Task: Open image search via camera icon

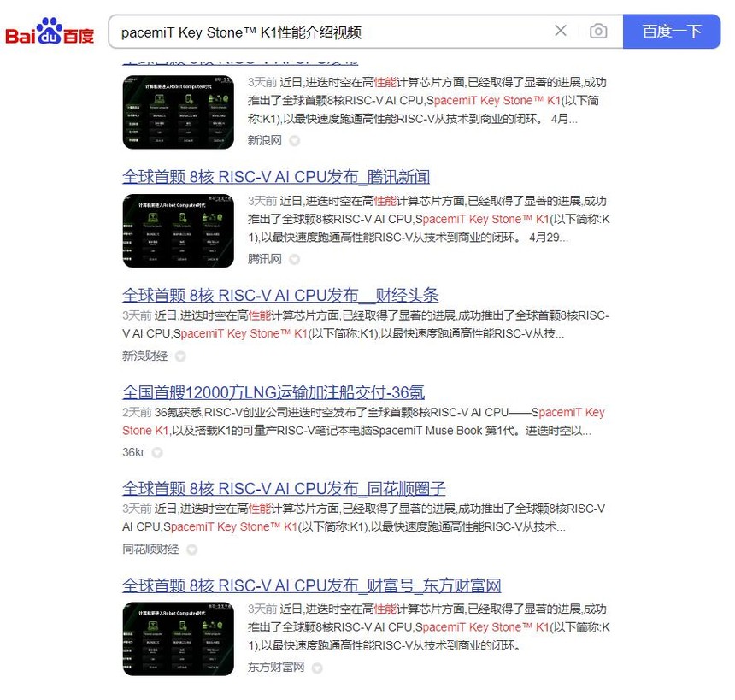Action: tap(598, 32)
